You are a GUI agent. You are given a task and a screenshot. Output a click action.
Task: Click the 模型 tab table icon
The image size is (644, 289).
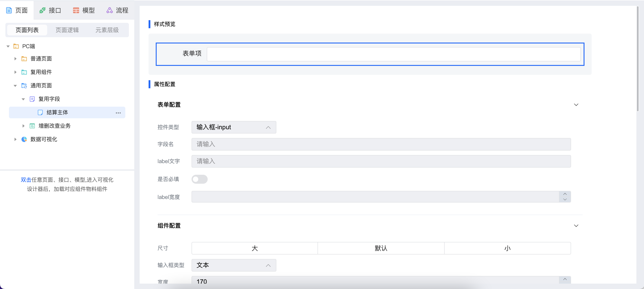(x=76, y=10)
